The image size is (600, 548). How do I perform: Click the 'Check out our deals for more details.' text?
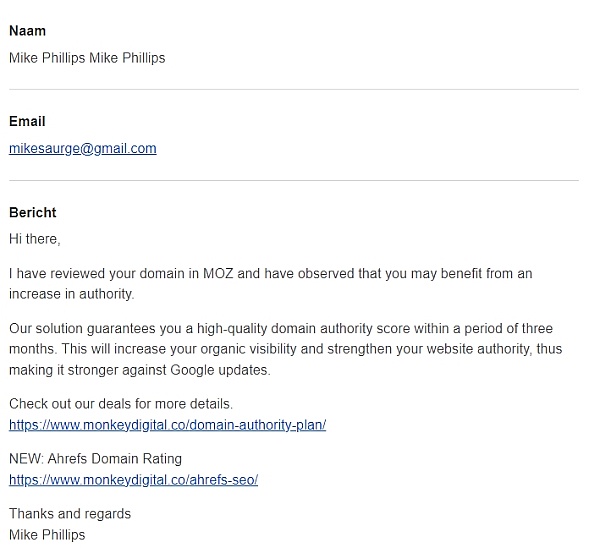tap(121, 404)
